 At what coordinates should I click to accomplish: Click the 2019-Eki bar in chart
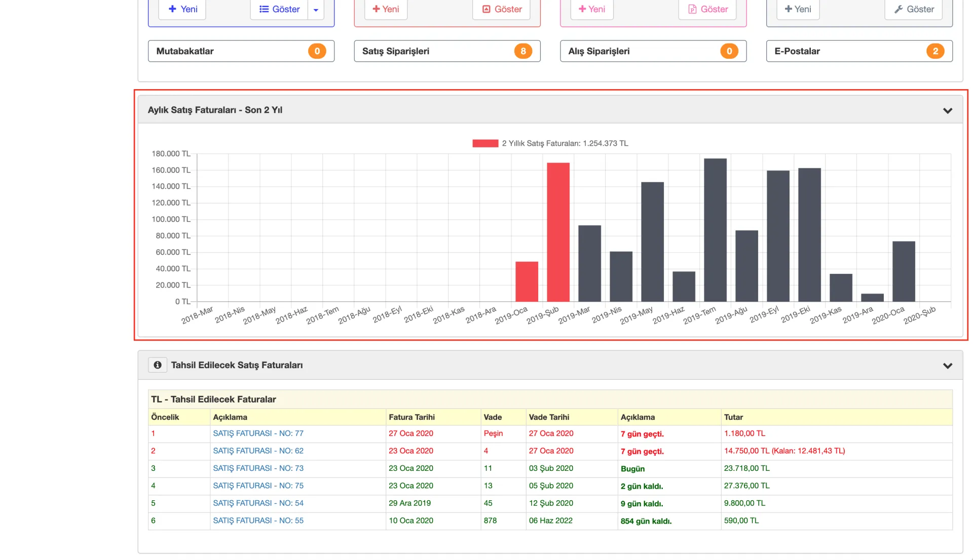(x=810, y=235)
